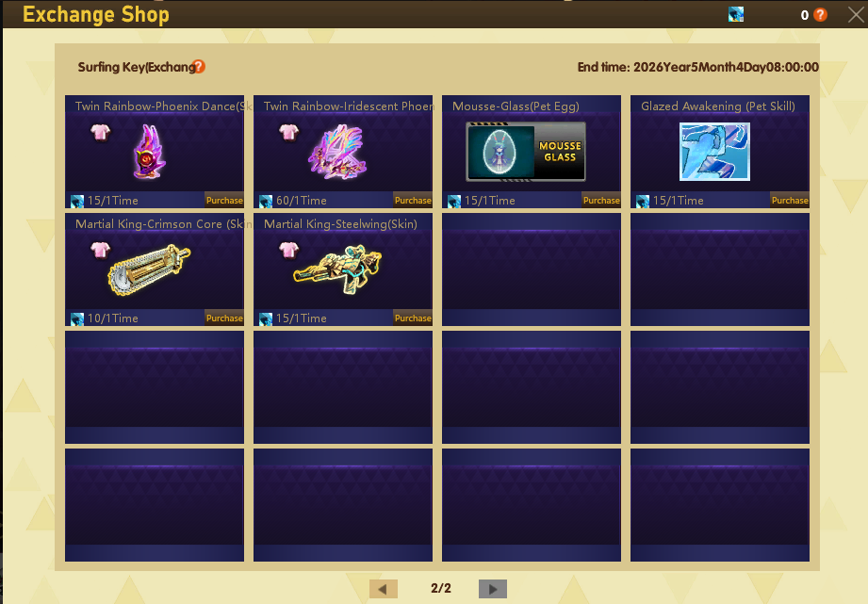
Task: Purchase Glazed Awakening pet skill
Action: coord(790,201)
